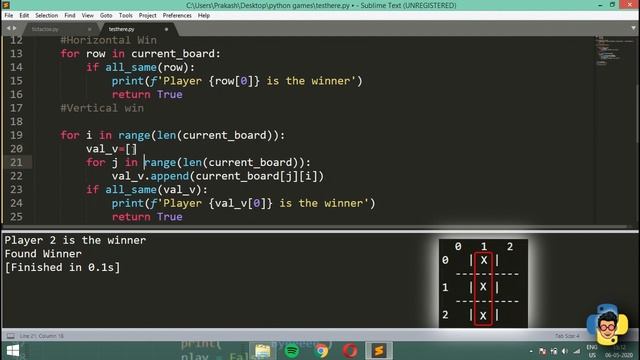Click 'Player 2 is the winner' output line

click(x=75, y=240)
